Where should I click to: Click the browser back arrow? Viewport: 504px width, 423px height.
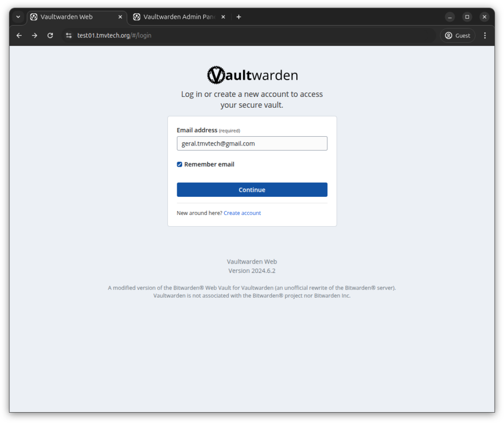click(19, 35)
